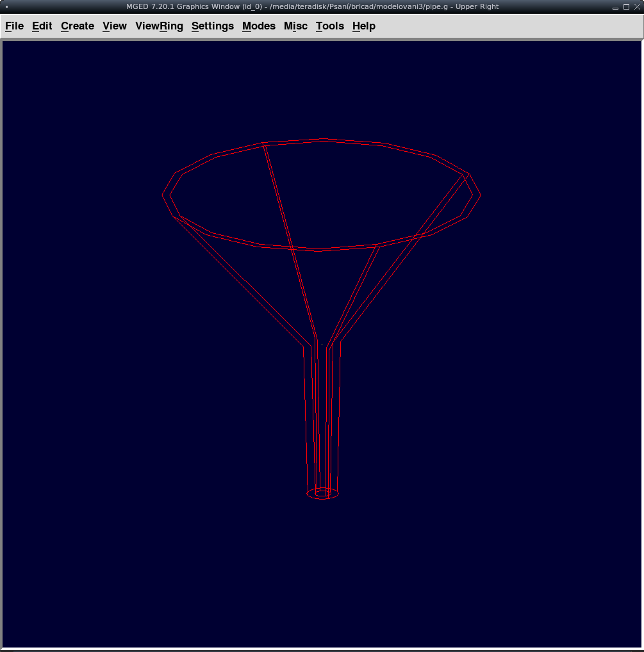Open the Settings menu
The height and width of the screenshot is (652, 644).
pos(213,26)
